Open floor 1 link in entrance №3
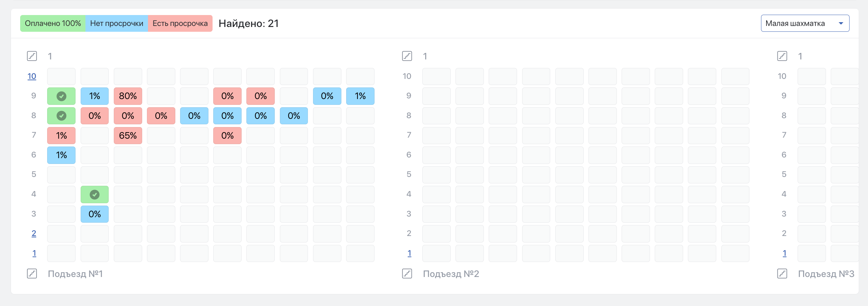 tap(785, 253)
